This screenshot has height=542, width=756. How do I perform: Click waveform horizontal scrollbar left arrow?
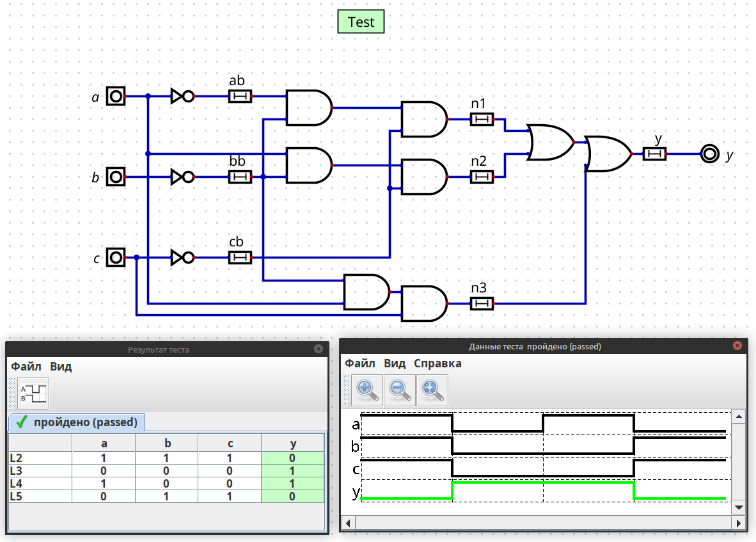pyautogui.click(x=349, y=523)
